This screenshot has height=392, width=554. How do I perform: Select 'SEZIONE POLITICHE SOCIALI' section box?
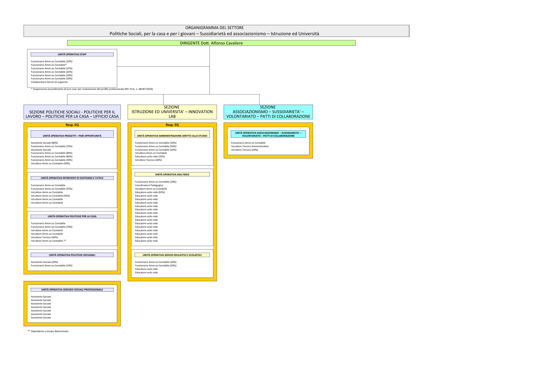(72, 112)
